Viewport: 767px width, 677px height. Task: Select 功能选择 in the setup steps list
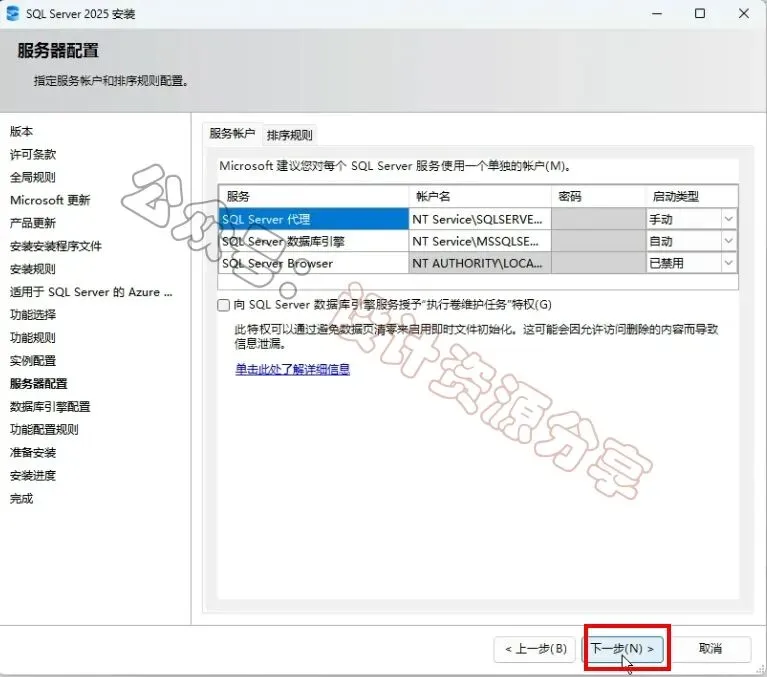point(33,315)
